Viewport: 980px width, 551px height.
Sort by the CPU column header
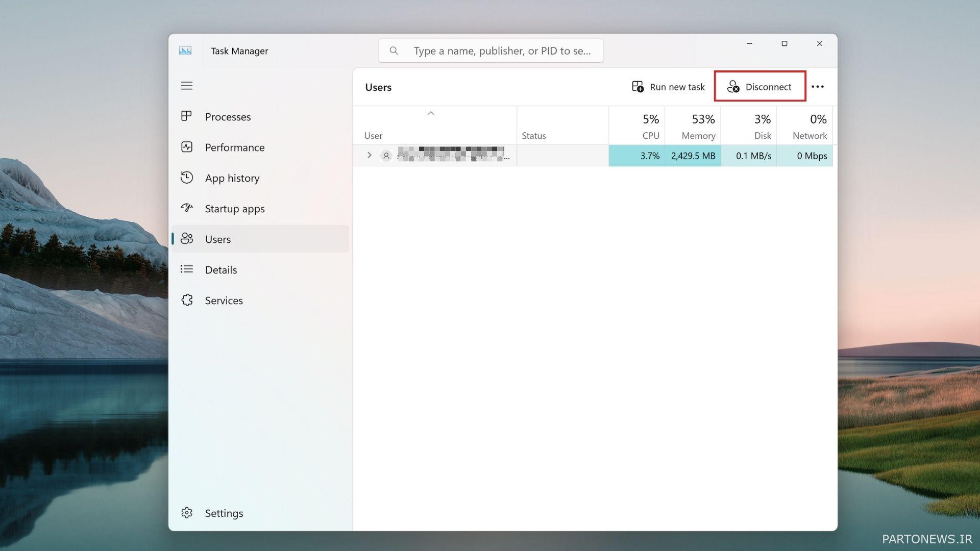pos(636,126)
